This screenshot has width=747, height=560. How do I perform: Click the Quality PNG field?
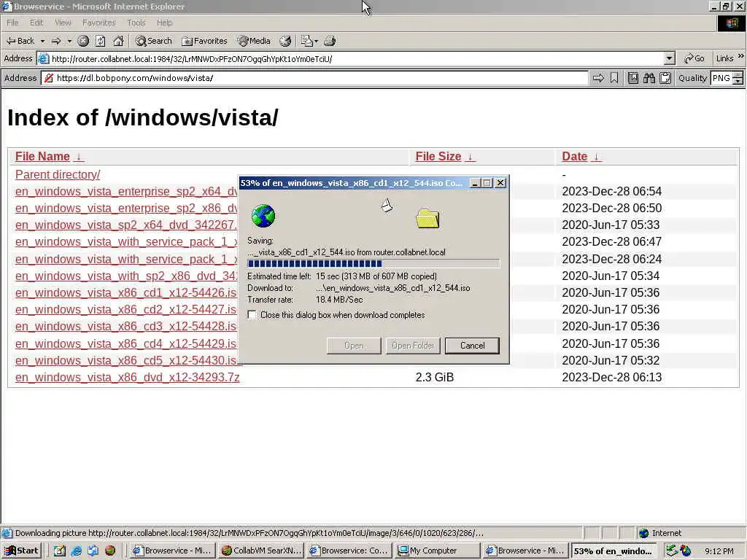click(721, 78)
